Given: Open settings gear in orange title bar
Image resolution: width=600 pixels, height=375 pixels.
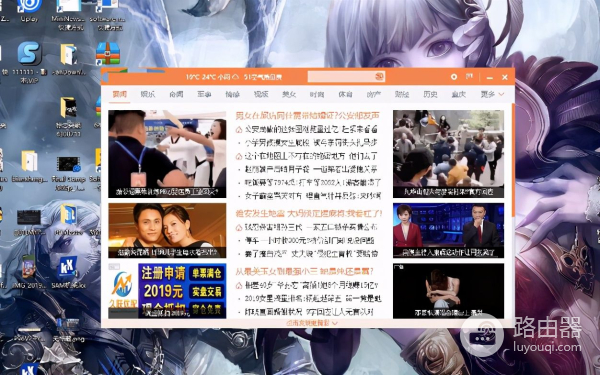Looking at the screenshot, I should click(453, 77).
